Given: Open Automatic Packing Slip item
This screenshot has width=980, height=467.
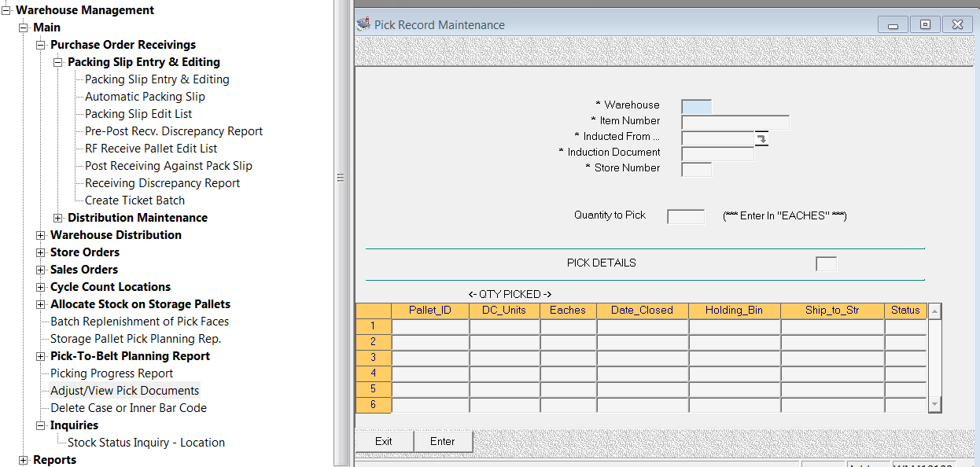Looking at the screenshot, I should pyautogui.click(x=145, y=97).
